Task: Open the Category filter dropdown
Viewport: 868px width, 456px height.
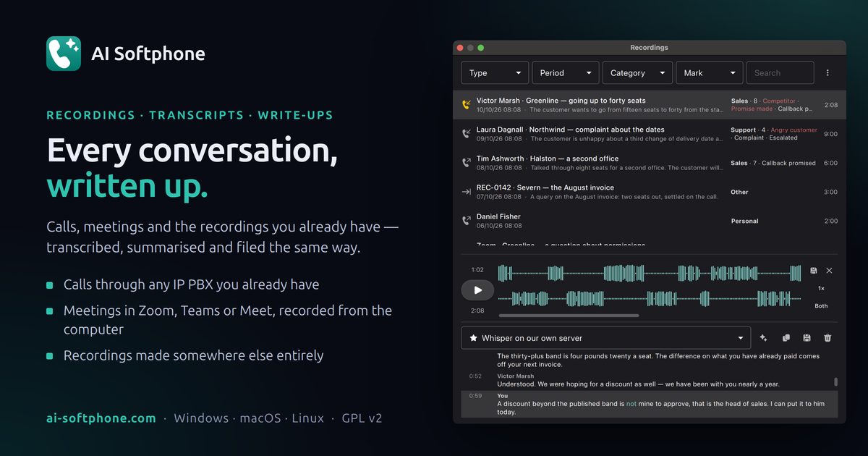Action: pyautogui.click(x=637, y=72)
